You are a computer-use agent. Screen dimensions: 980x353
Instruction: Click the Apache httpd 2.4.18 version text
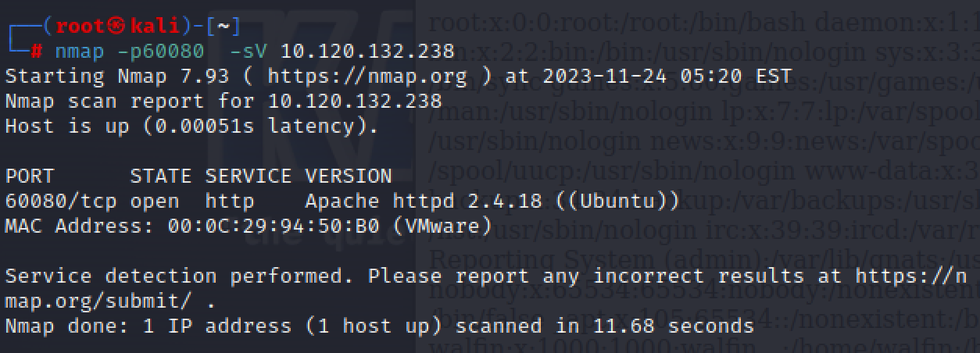pos(424,201)
